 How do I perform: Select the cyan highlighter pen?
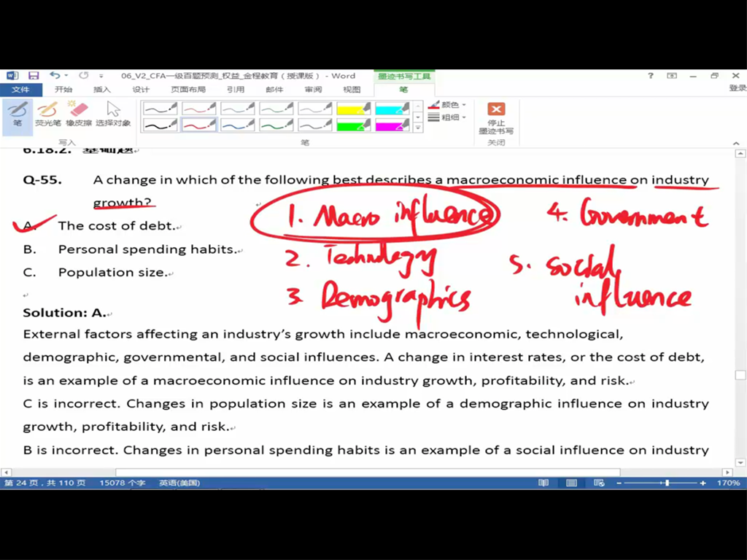(x=392, y=109)
